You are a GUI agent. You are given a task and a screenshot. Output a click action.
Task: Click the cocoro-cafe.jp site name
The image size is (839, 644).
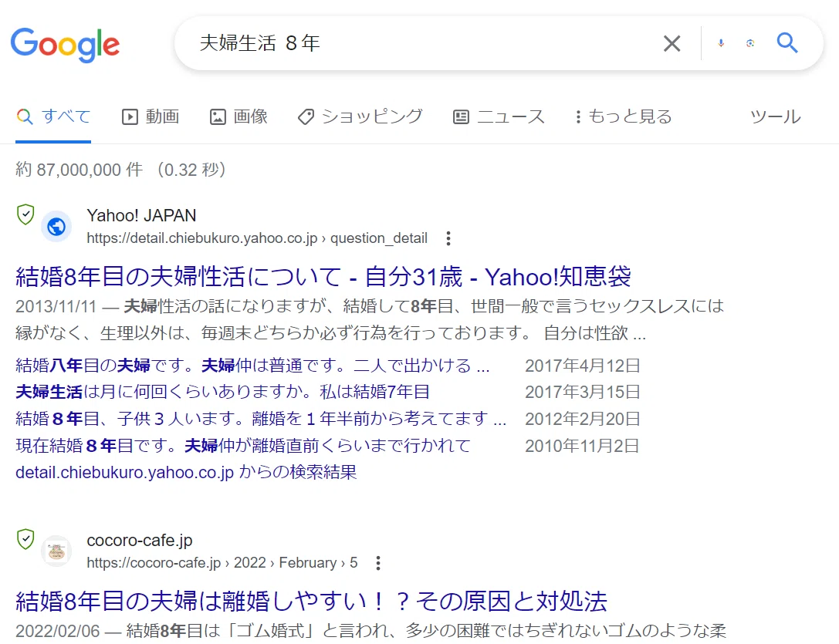point(140,540)
